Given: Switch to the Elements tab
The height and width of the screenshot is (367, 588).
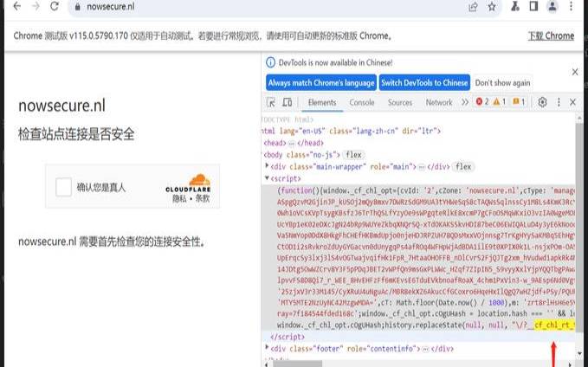Looking at the screenshot, I should [x=322, y=103].
